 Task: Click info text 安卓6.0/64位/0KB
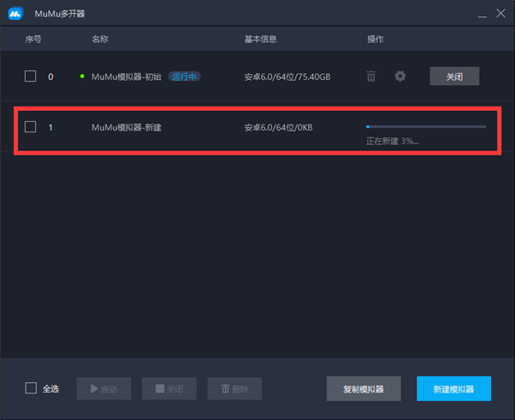278,127
